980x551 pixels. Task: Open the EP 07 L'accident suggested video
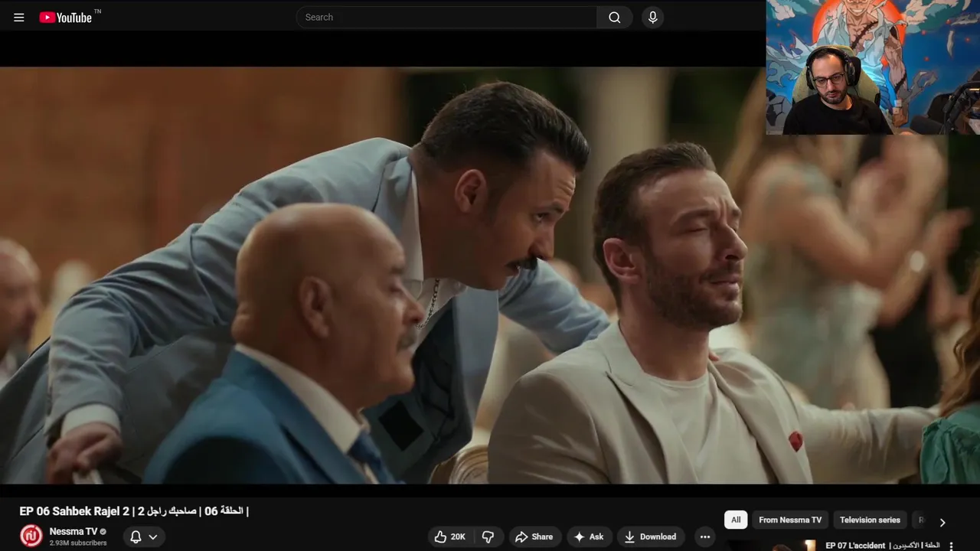click(882, 546)
